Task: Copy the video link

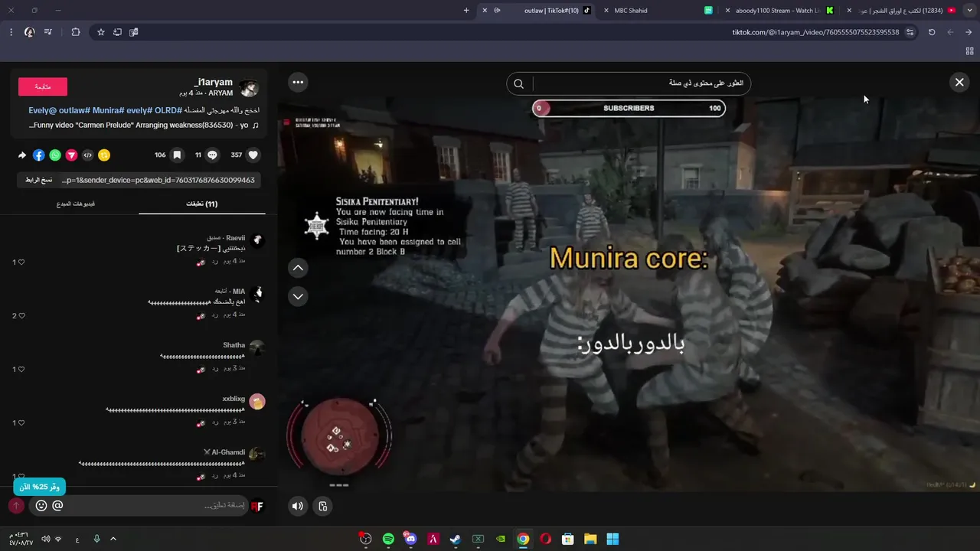Action: click(38, 180)
